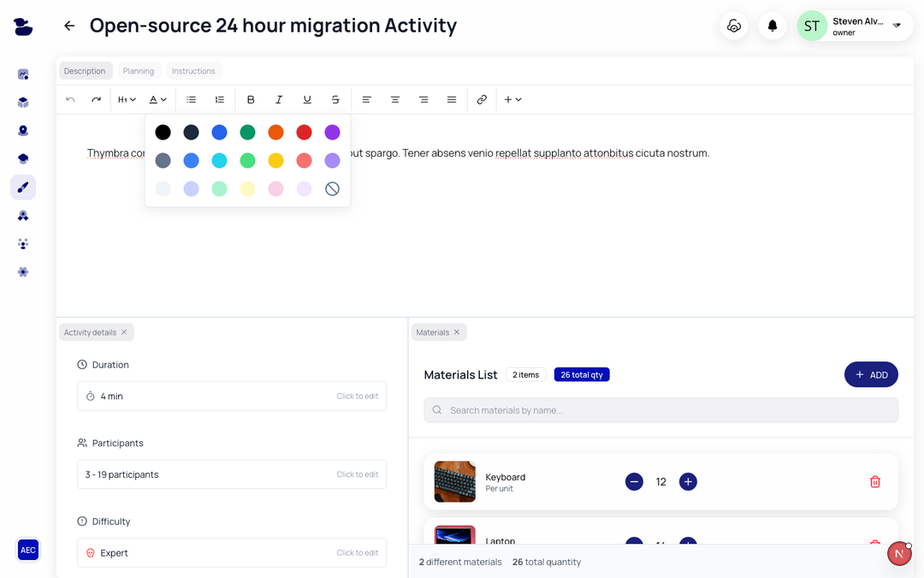924x578 pixels.
Task: Toggle strikethrough formatting
Action: click(x=335, y=99)
